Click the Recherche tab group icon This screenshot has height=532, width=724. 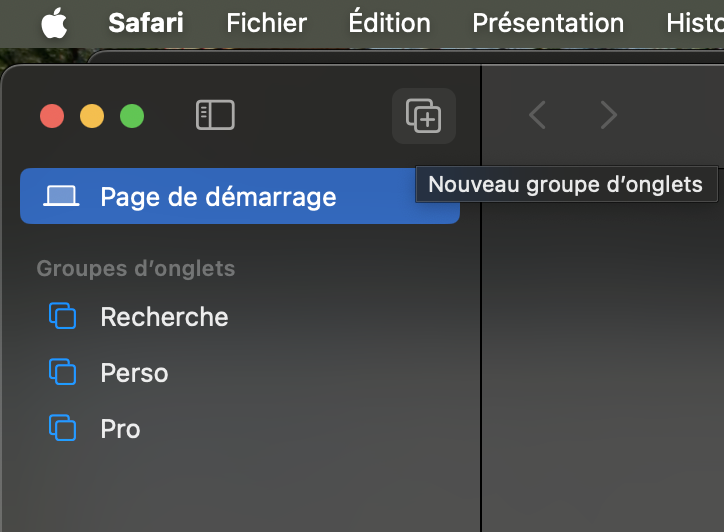(x=62, y=316)
